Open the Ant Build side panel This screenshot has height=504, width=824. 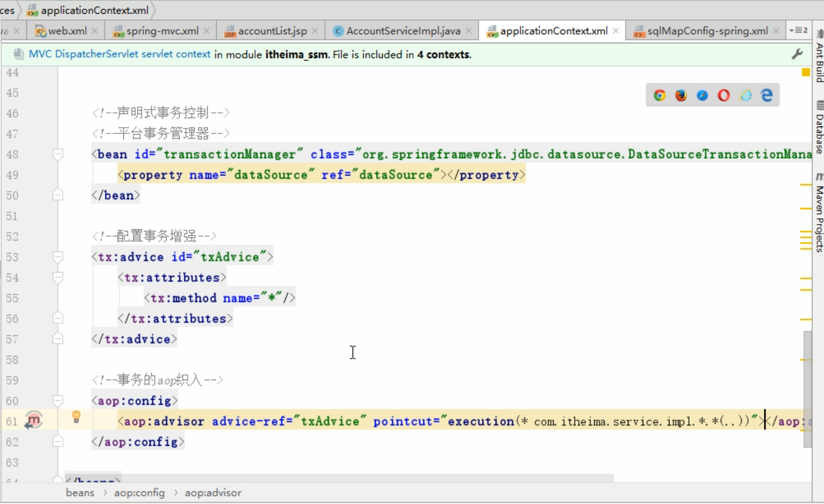pyautogui.click(x=819, y=57)
